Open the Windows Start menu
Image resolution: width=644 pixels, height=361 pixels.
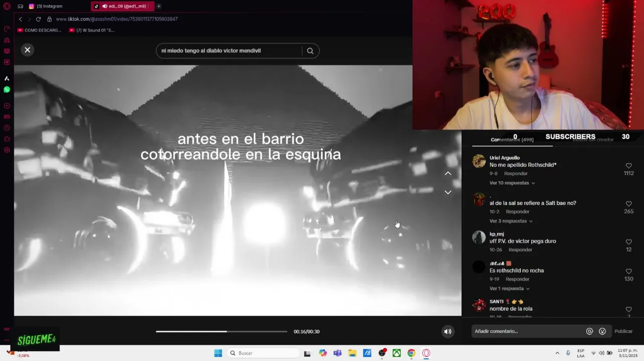(x=218, y=353)
